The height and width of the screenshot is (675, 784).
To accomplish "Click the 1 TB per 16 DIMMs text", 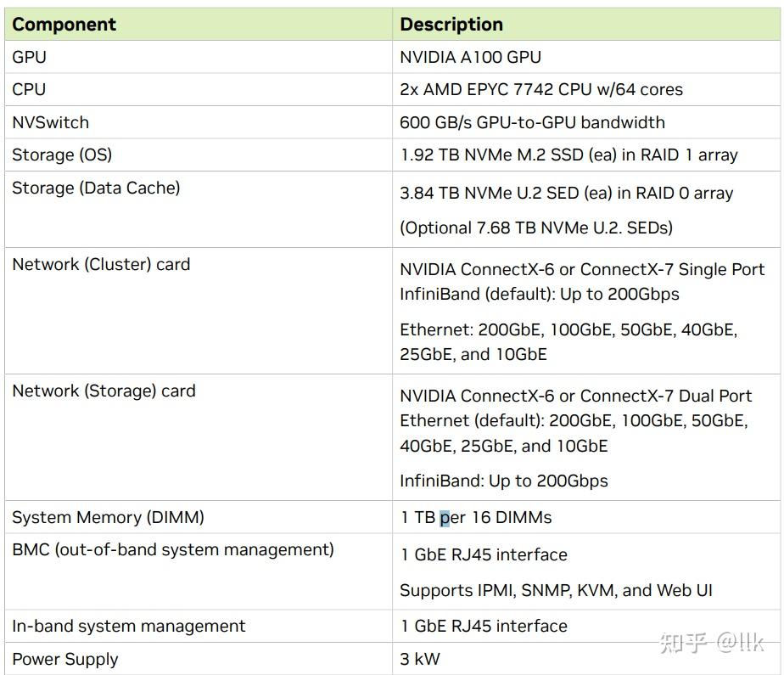I will [x=475, y=517].
